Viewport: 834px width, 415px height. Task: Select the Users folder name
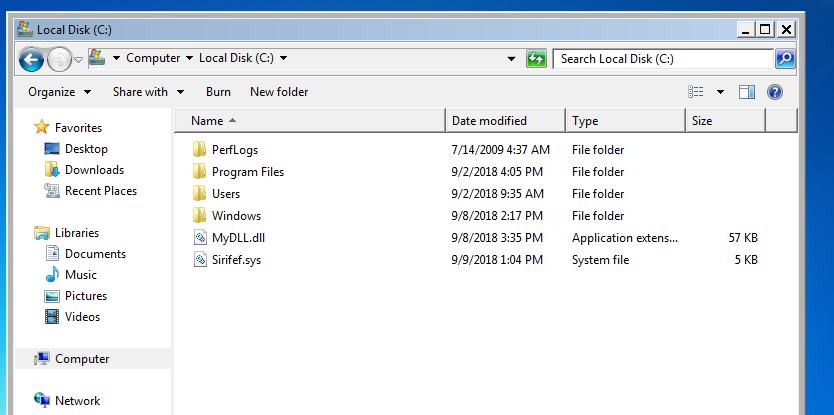click(x=226, y=194)
